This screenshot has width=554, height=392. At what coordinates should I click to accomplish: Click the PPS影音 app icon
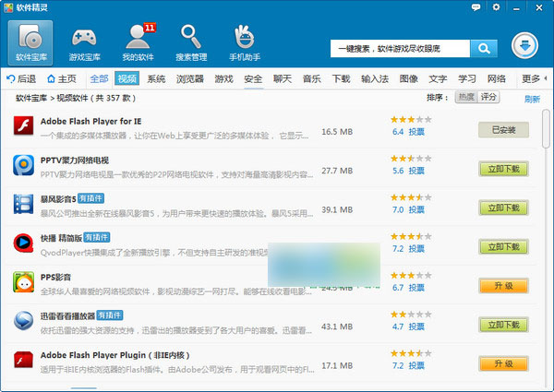pos(23,282)
